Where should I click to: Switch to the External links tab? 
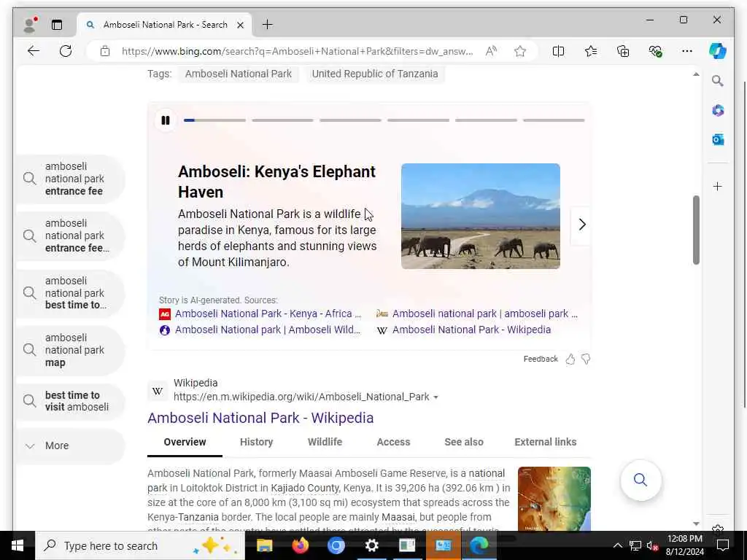pyautogui.click(x=546, y=442)
